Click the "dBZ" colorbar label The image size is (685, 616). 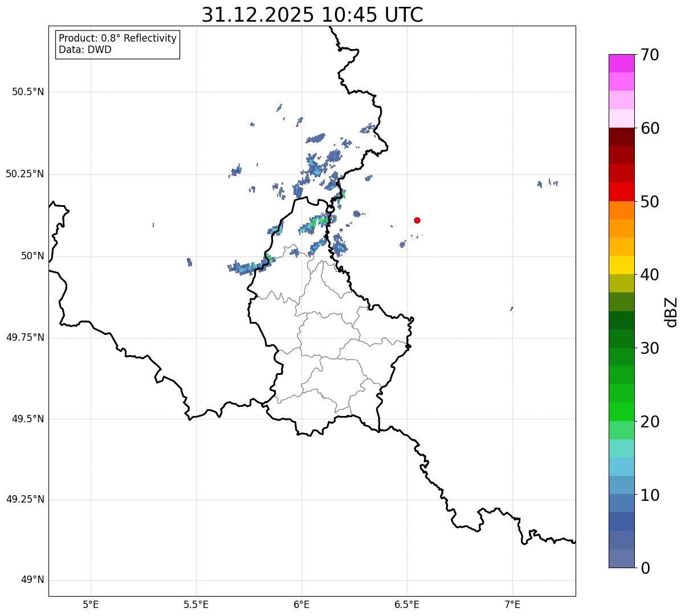click(x=671, y=311)
